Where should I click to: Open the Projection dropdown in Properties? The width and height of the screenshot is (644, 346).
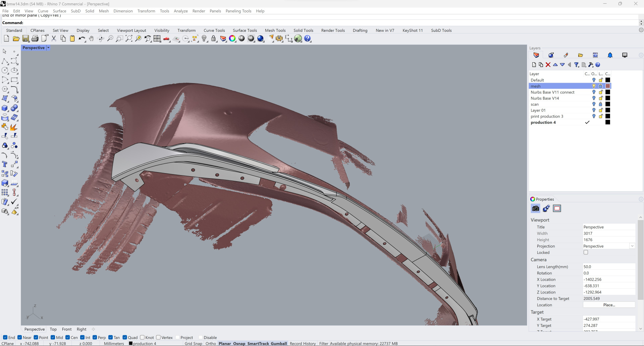(632, 246)
